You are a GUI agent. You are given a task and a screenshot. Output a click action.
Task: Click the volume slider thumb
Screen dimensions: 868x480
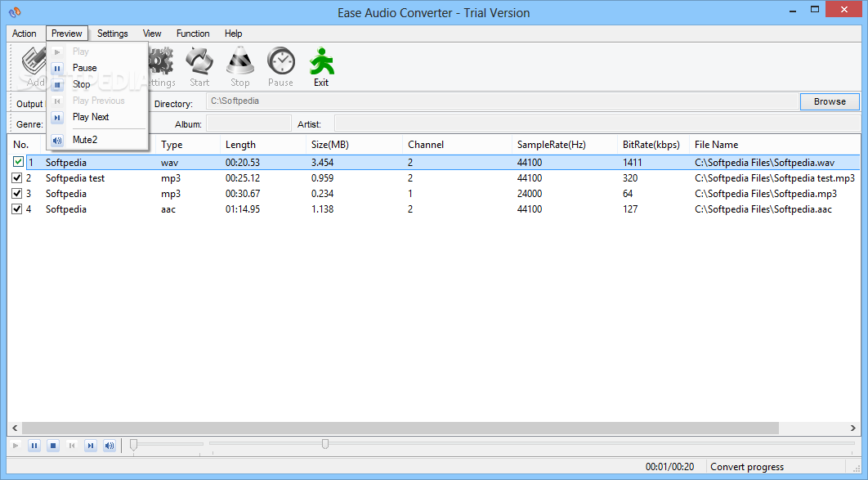(x=133, y=445)
